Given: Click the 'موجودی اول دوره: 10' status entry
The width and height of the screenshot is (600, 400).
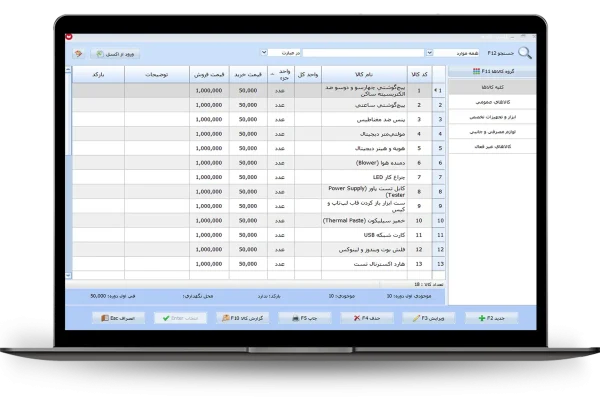Looking at the screenshot, I should (408, 296).
